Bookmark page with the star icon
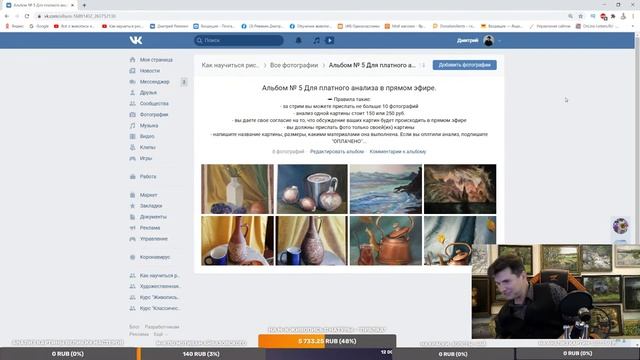The height and width of the screenshot is (360, 640). (581, 16)
